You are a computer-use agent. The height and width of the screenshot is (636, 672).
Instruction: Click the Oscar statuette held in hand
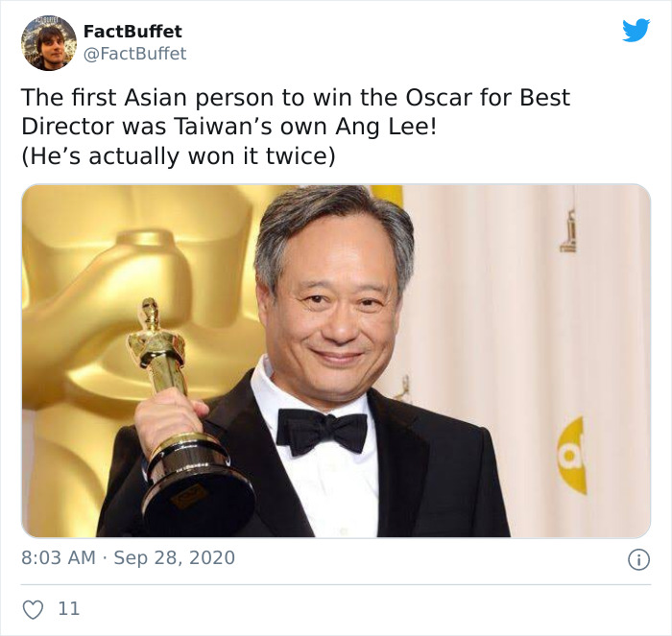coord(185,415)
